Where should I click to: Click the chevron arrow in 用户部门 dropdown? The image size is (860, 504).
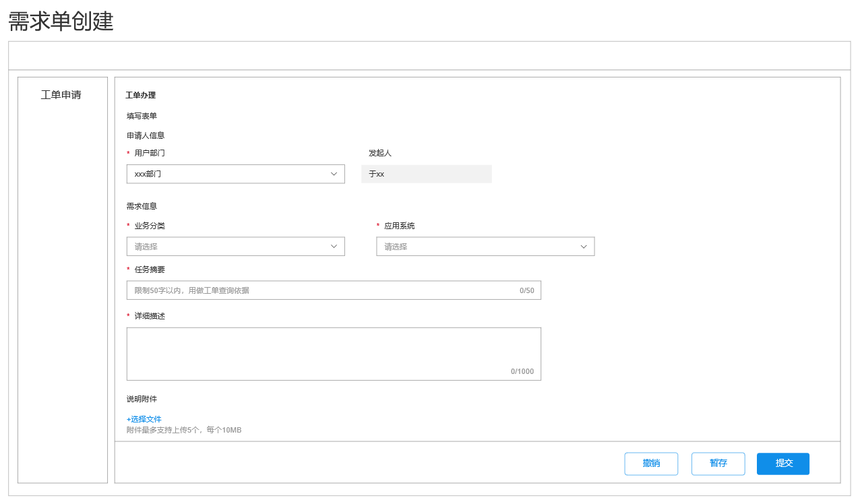click(334, 174)
